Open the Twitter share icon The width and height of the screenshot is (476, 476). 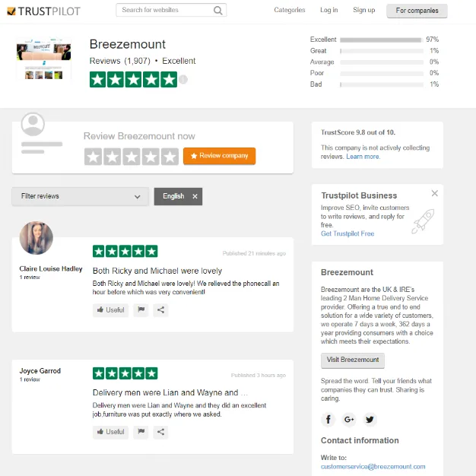coord(370,420)
